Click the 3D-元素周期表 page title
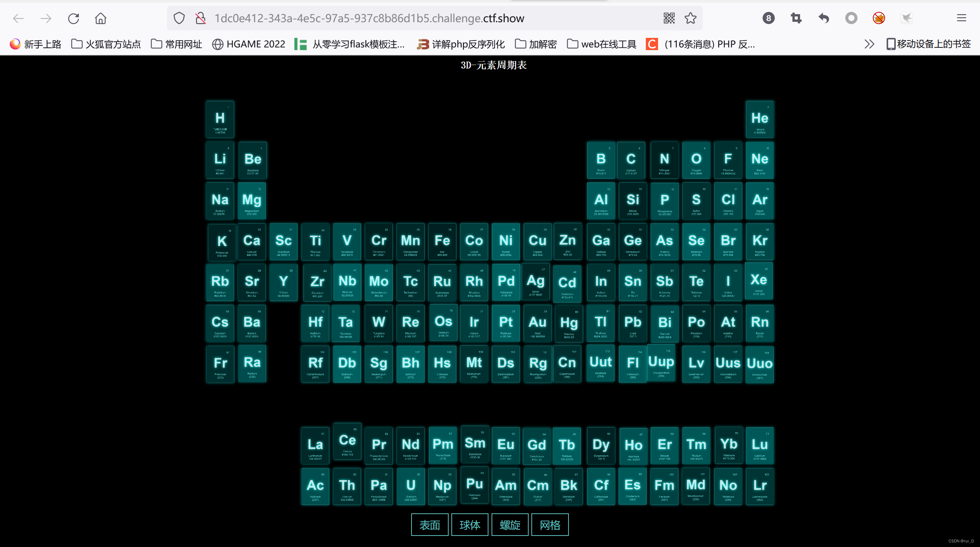The height and width of the screenshot is (547, 980). click(493, 65)
